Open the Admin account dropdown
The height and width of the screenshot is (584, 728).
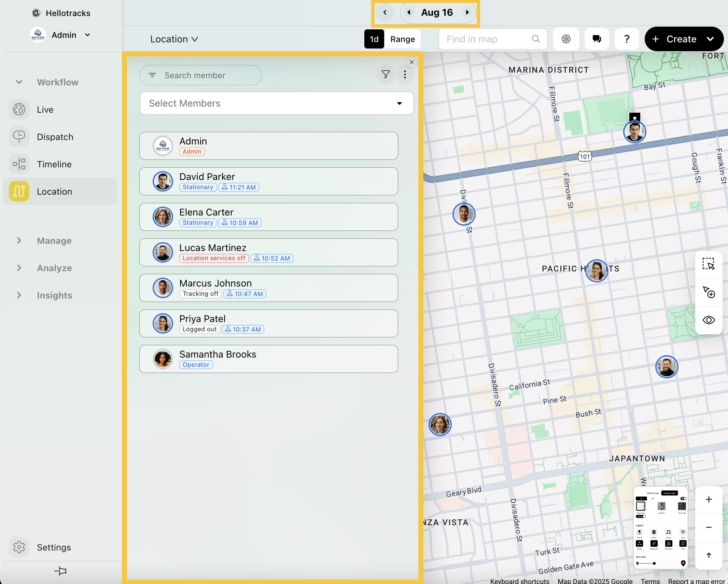[61, 35]
